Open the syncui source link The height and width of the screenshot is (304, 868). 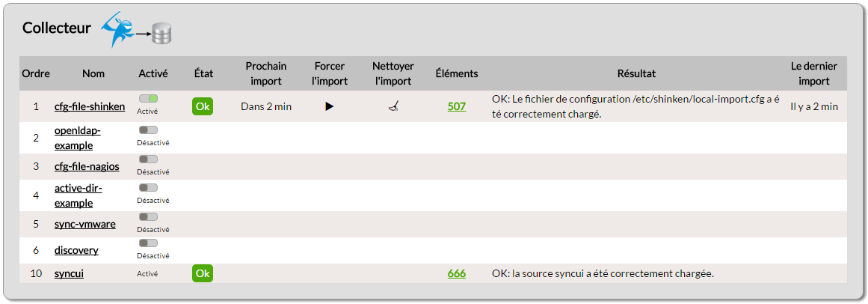pyautogui.click(x=69, y=273)
